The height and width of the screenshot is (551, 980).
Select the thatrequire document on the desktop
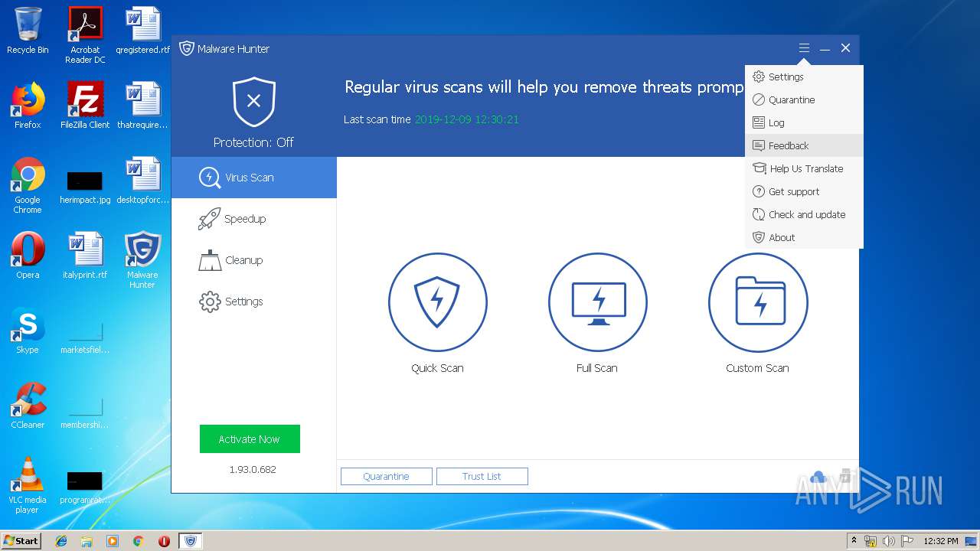tap(142, 106)
